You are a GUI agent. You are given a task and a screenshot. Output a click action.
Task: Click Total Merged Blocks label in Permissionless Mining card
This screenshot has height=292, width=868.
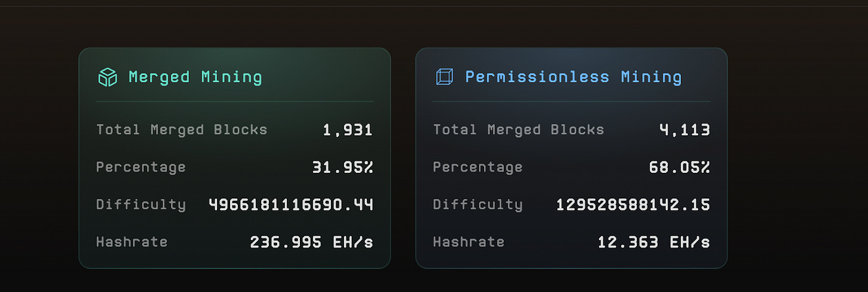click(519, 130)
